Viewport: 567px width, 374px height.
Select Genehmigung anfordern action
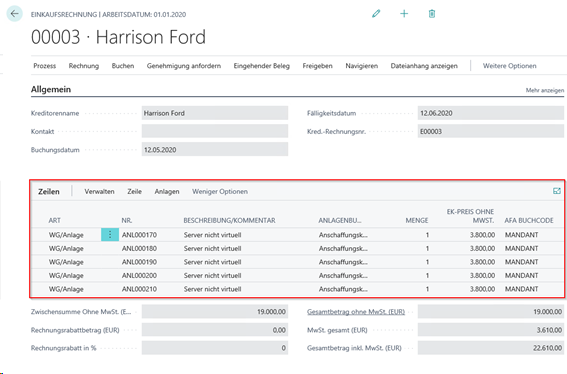184,66
